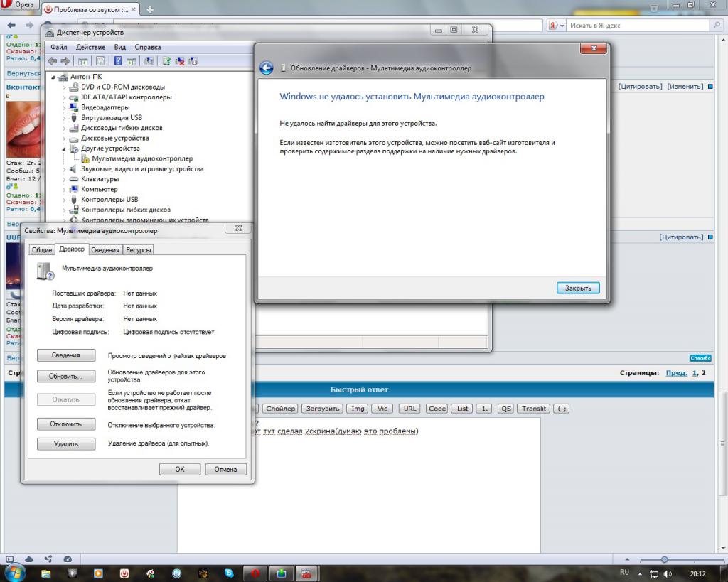Open the Действие menu in Device Manager
The width and height of the screenshot is (728, 582).
(x=90, y=47)
